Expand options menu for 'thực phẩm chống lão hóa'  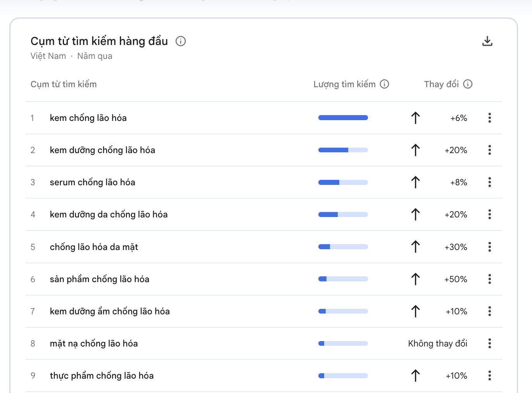tap(489, 376)
